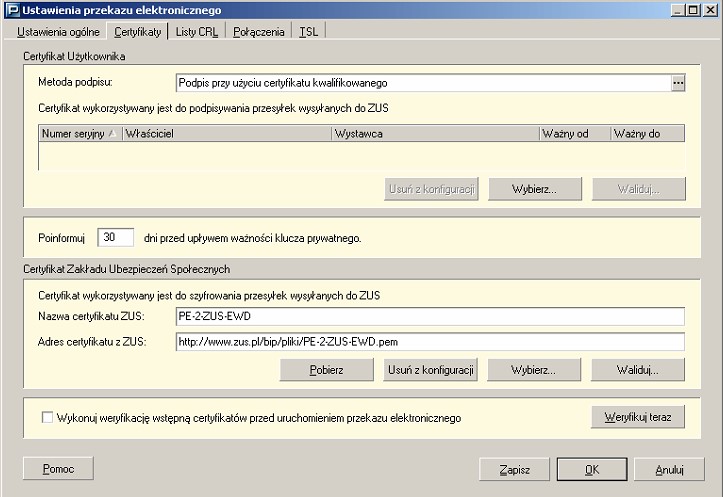723x497 pixels.
Task: Click the Wystawca column header
Action: point(435,134)
